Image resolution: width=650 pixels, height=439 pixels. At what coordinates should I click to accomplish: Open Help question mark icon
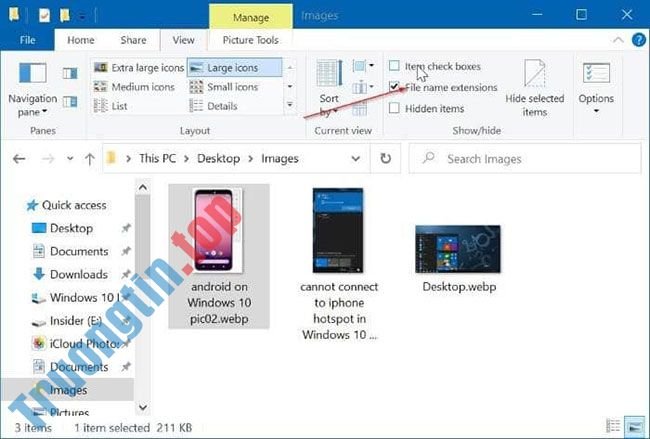click(639, 40)
